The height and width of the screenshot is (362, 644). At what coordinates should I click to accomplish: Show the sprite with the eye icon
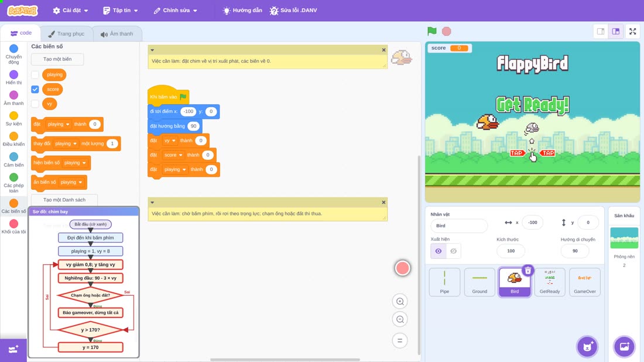[439, 251]
